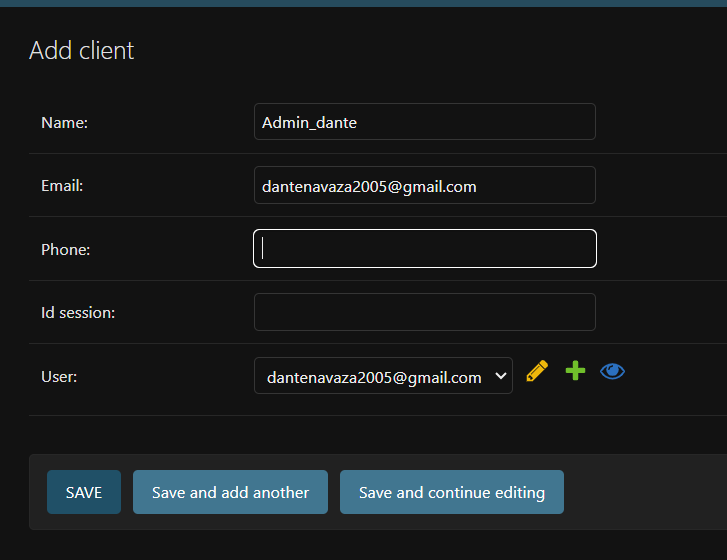The width and height of the screenshot is (727, 560).
Task: Click the empty Id session field
Action: click(x=425, y=312)
